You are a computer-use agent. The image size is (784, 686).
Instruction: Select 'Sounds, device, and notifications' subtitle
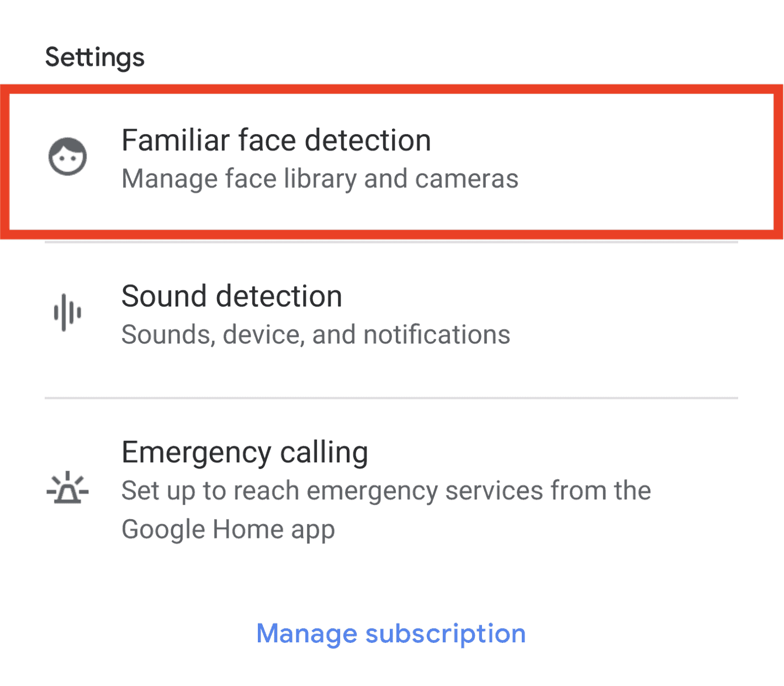click(x=316, y=335)
